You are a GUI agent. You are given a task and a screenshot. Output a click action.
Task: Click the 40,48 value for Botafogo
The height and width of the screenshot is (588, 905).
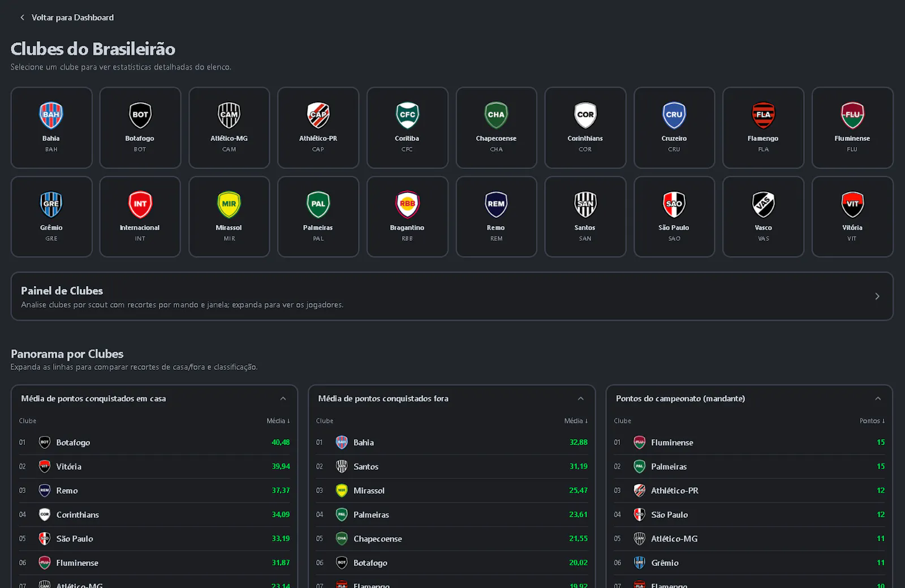[x=281, y=443]
